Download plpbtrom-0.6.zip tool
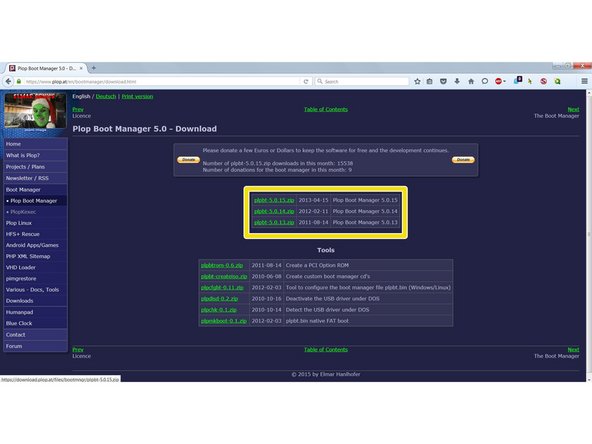The height and width of the screenshot is (444, 592). (222, 265)
